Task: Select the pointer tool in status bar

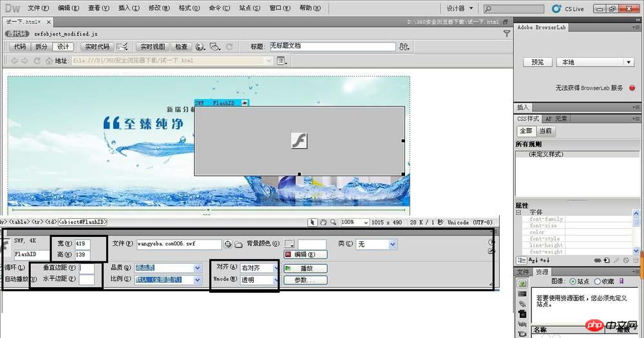Action: click(x=312, y=222)
